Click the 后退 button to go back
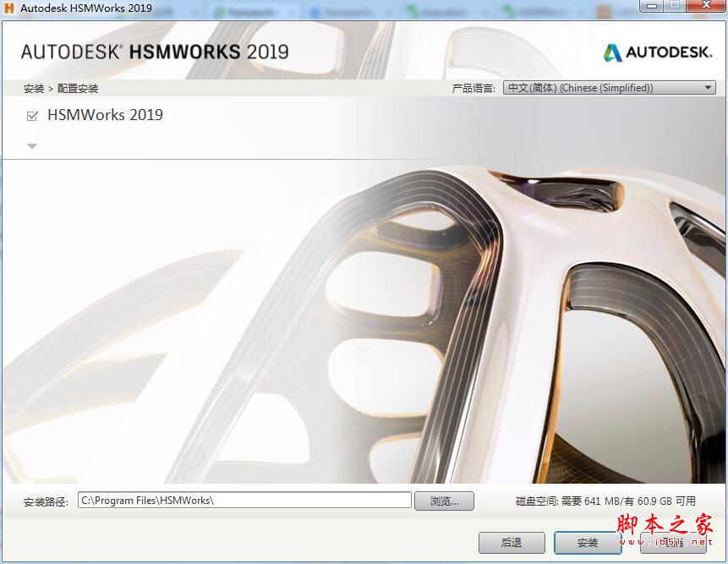Image resolution: width=728 pixels, height=564 pixels. tap(512, 543)
